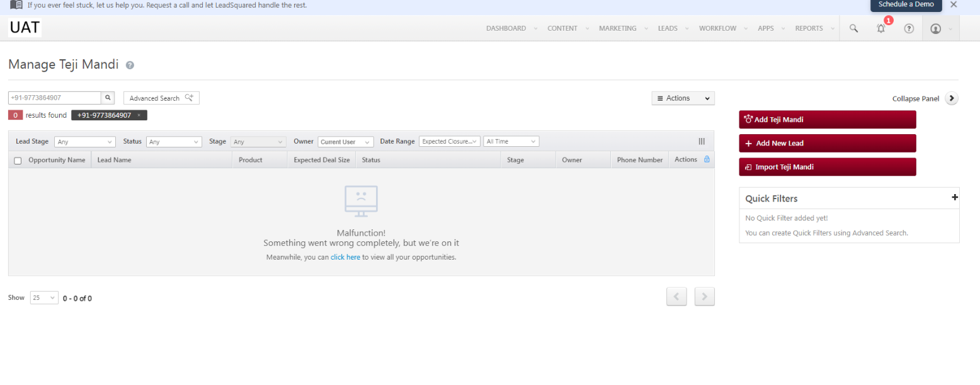Click the Expected Deal Size column header
Screen dimensions: 980x385
(322, 160)
